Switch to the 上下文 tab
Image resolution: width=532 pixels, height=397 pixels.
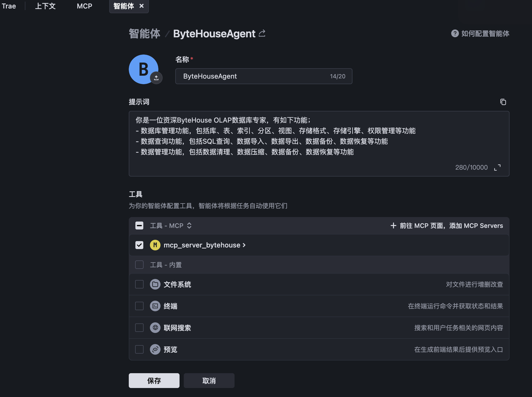45,6
